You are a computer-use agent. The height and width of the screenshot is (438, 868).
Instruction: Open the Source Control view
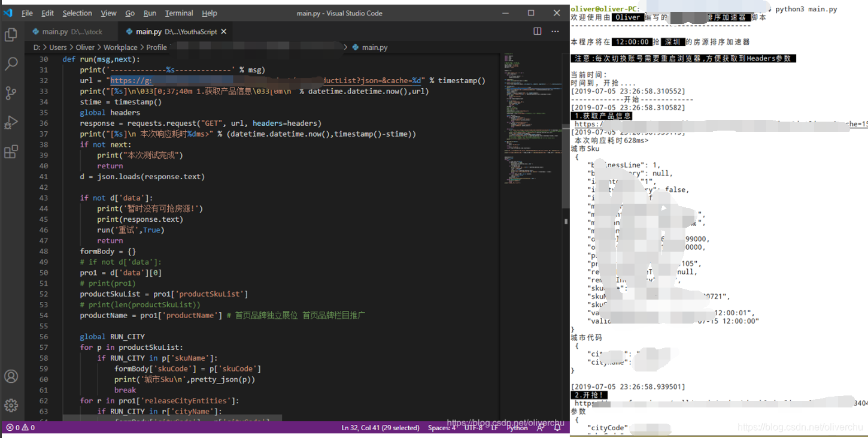[11, 93]
